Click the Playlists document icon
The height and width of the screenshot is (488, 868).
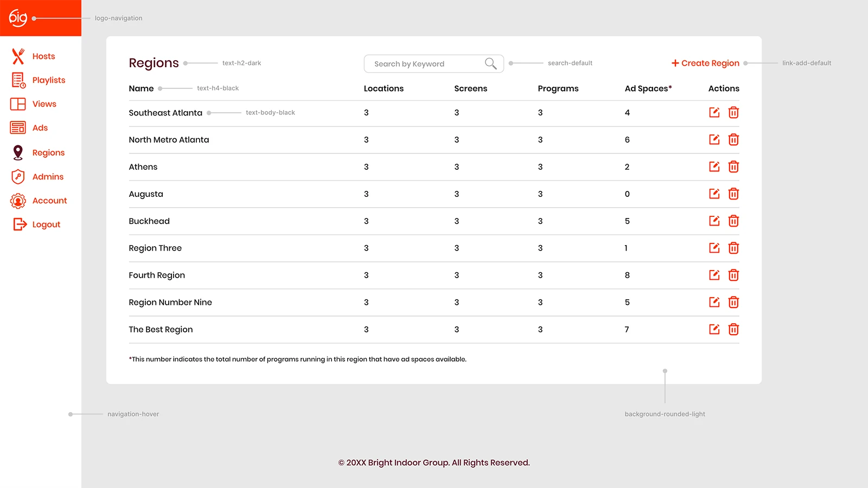[18, 80]
